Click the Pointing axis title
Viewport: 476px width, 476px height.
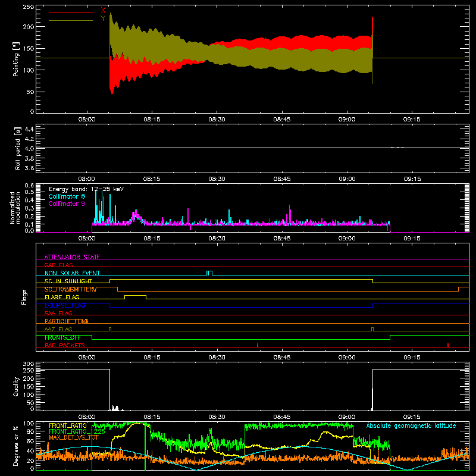tap(16, 59)
